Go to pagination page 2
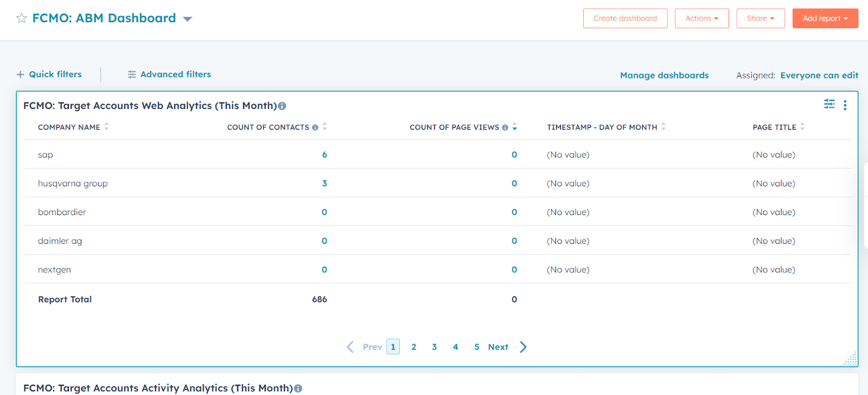The image size is (868, 395). click(414, 347)
